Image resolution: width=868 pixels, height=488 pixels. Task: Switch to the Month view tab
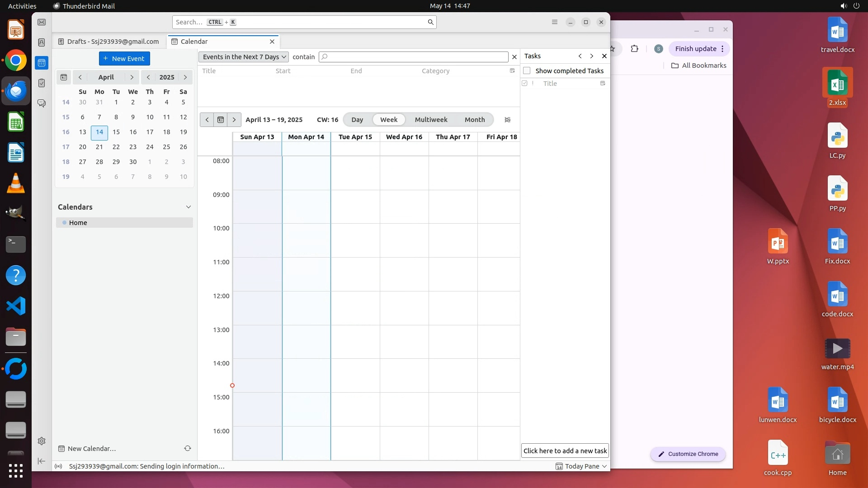click(x=474, y=120)
